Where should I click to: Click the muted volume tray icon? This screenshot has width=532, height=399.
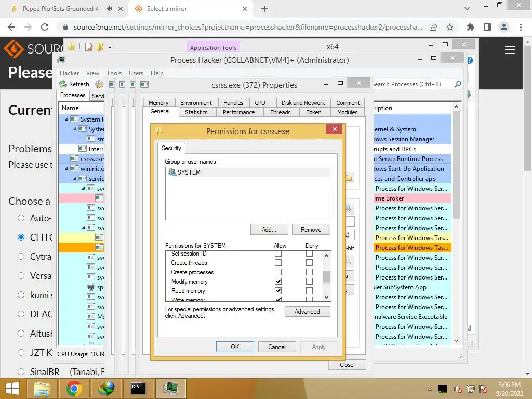point(458,389)
